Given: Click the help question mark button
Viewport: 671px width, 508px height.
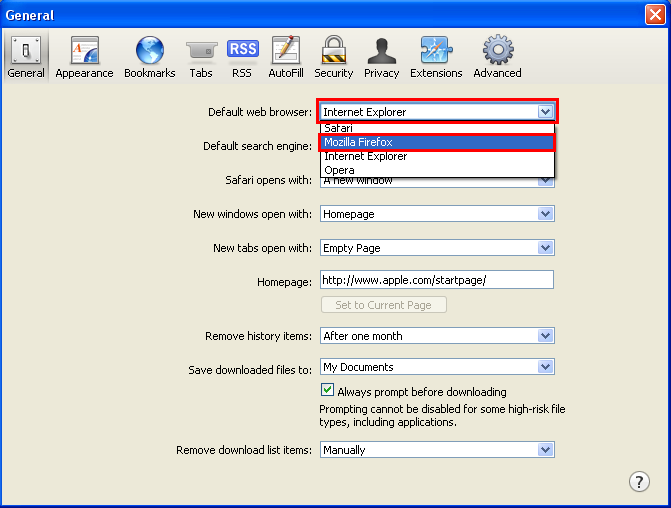Looking at the screenshot, I should point(639,482).
